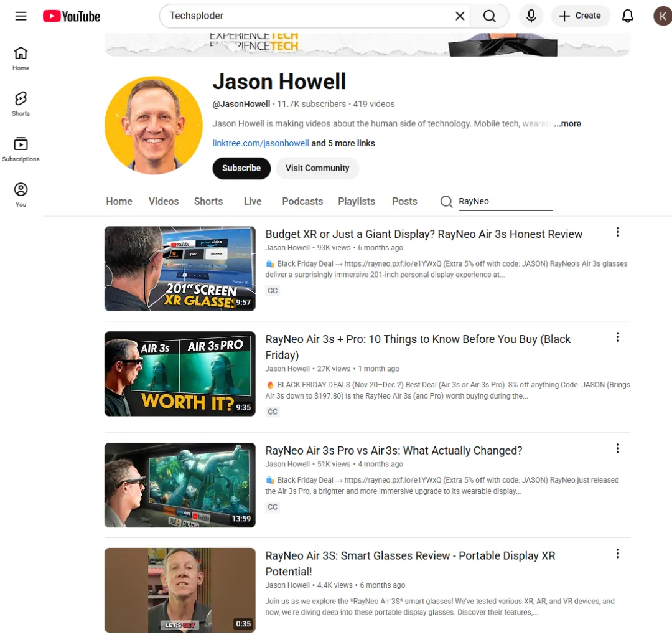Image resolution: width=672 pixels, height=637 pixels.
Task: Switch to the Podcasts tab
Action: point(302,201)
